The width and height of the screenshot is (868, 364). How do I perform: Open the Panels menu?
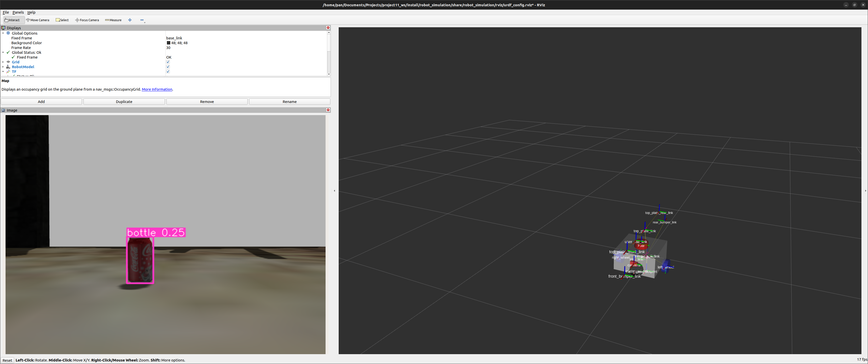pyautogui.click(x=18, y=12)
